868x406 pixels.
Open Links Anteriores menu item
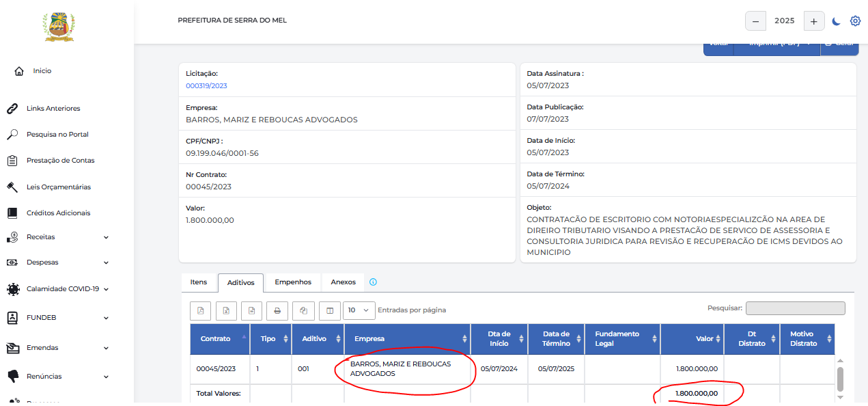tap(53, 109)
